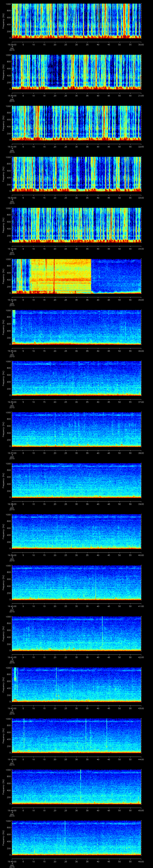Click the 19:44:00 time label
The image size is (153, 868).
coord(12,810)
